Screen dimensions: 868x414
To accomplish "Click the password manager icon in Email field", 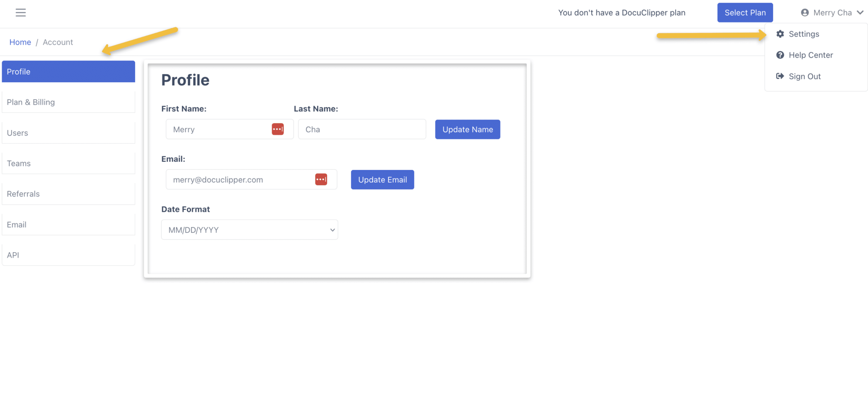I will [321, 179].
